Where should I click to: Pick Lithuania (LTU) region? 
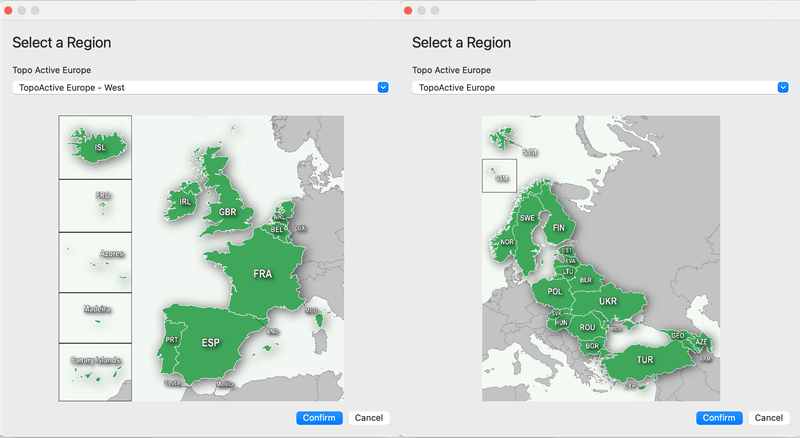click(568, 272)
